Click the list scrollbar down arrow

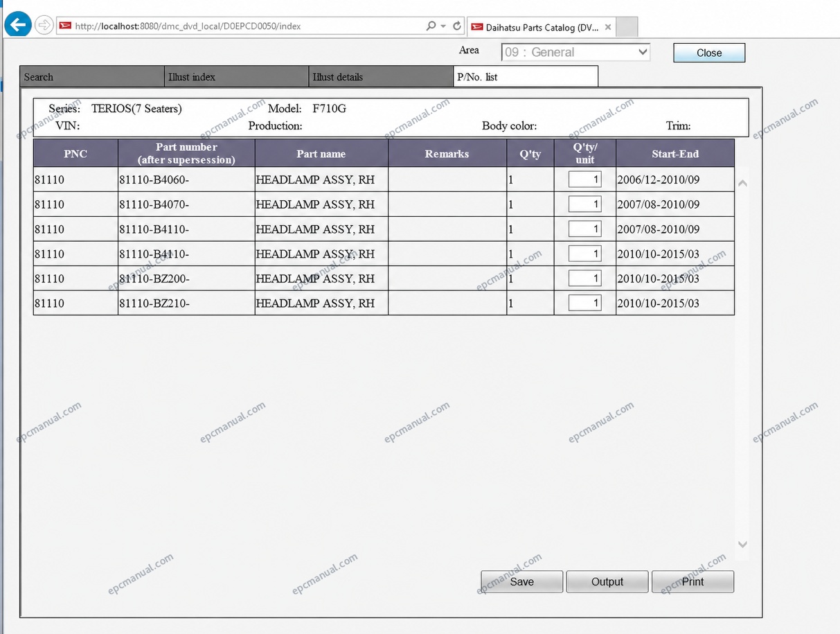coord(742,545)
